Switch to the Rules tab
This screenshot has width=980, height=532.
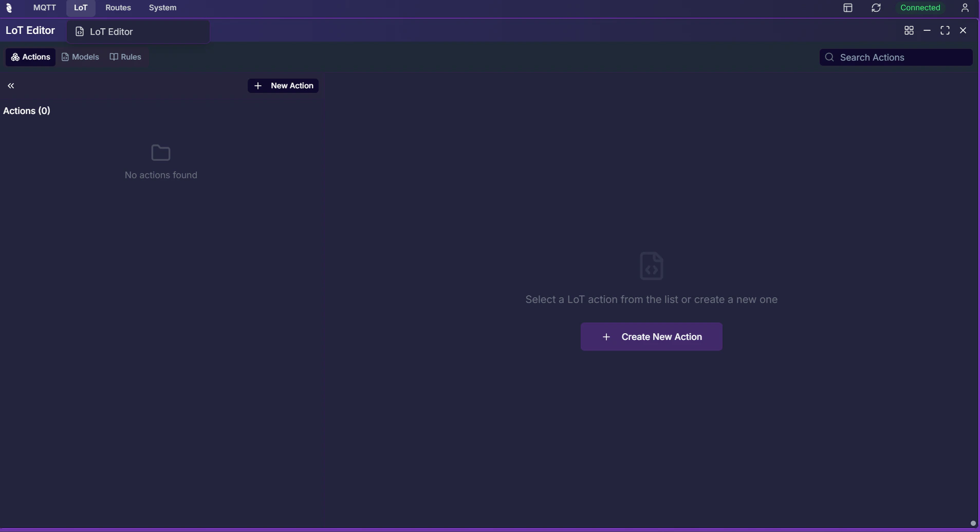coord(125,57)
